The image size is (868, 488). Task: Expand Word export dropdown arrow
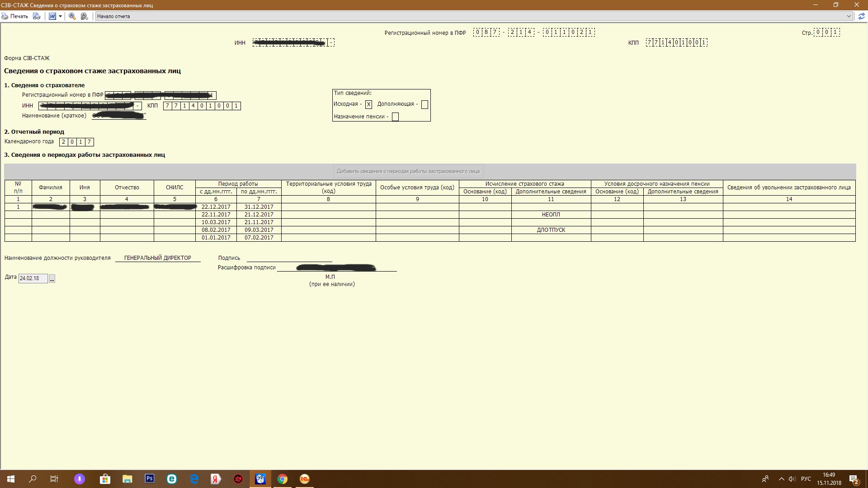click(60, 16)
